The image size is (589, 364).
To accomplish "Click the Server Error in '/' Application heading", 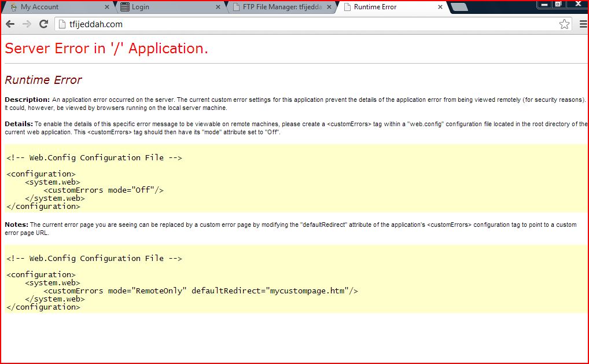I will 106,48.
